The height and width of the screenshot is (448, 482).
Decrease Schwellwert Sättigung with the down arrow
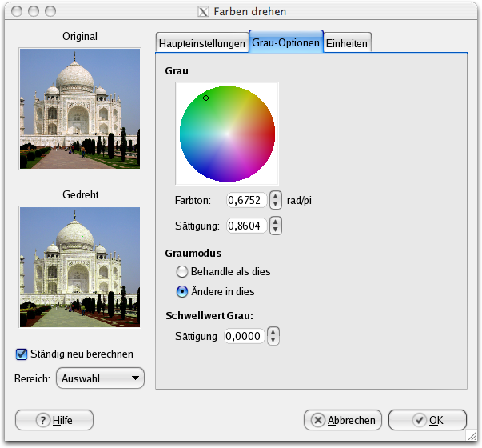point(273,340)
